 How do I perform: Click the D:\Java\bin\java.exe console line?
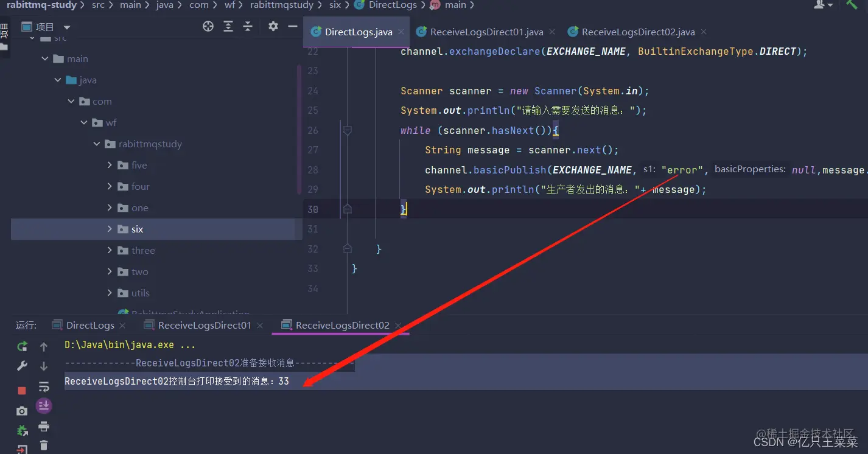(130, 345)
